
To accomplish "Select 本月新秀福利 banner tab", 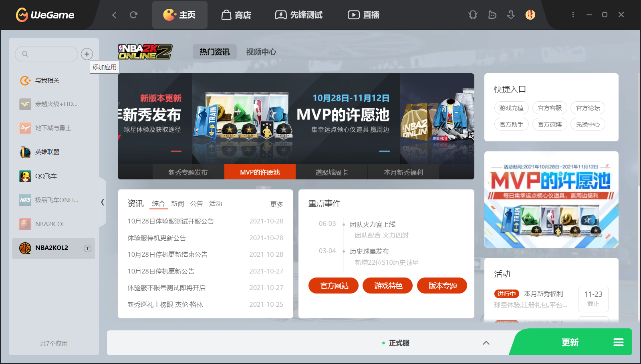I will tap(403, 172).
